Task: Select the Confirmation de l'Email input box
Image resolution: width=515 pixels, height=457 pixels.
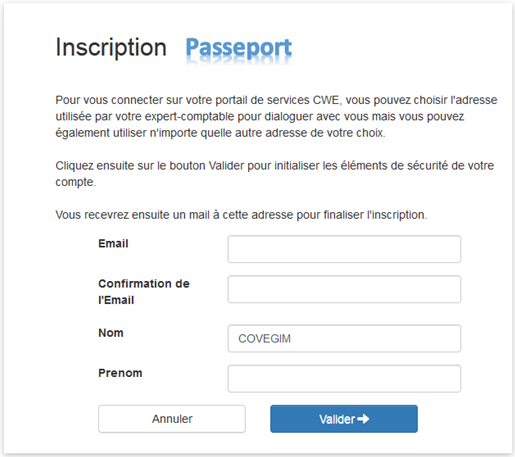Action: [344, 289]
